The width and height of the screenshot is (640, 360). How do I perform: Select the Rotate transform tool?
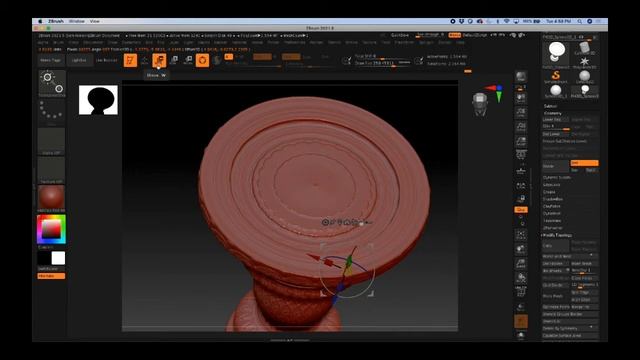(x=188, y=60)
